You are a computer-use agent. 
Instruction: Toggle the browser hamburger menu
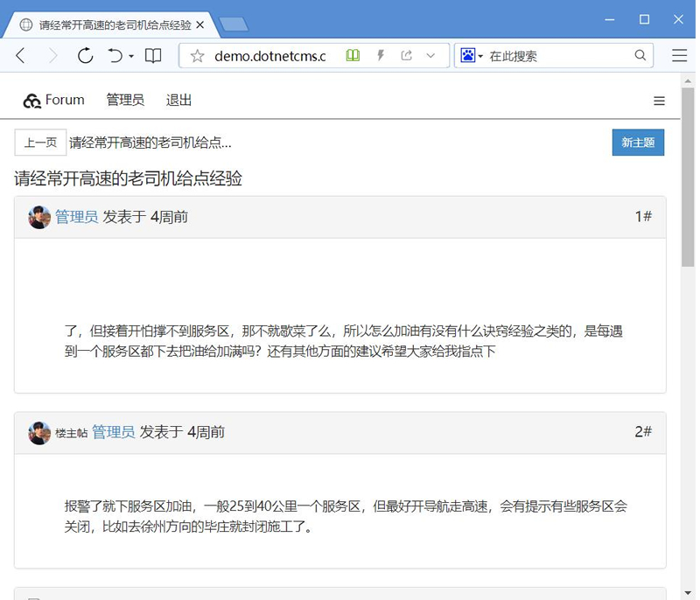click(x=679, y=55)
